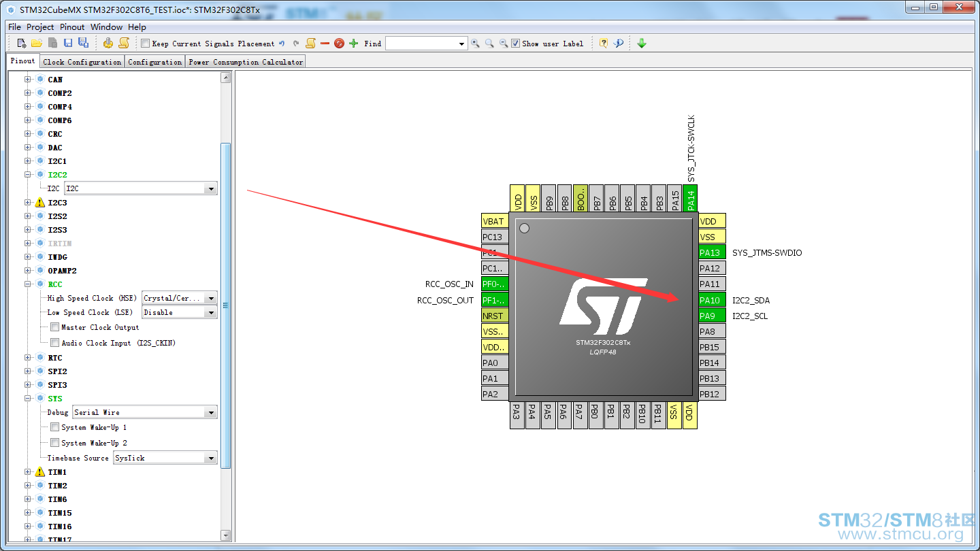
Task: Click the pins list icon left of red minus
Action: 310,44
